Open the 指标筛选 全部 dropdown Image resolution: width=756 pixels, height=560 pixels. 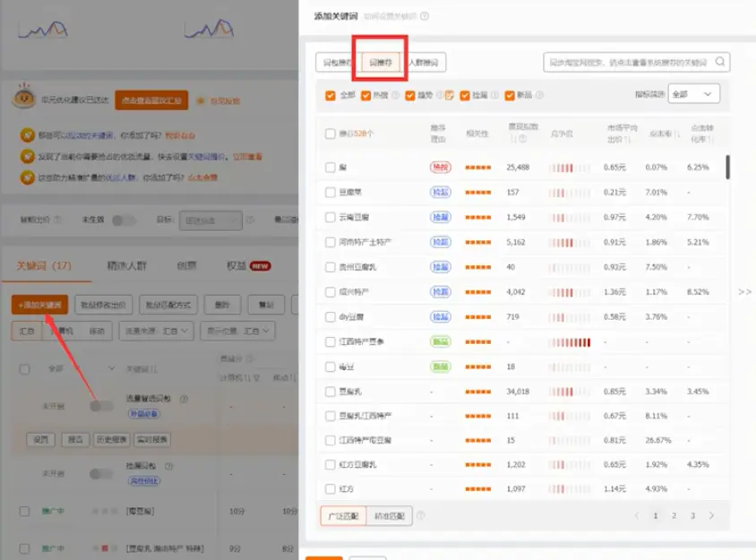tap(693, 93)
